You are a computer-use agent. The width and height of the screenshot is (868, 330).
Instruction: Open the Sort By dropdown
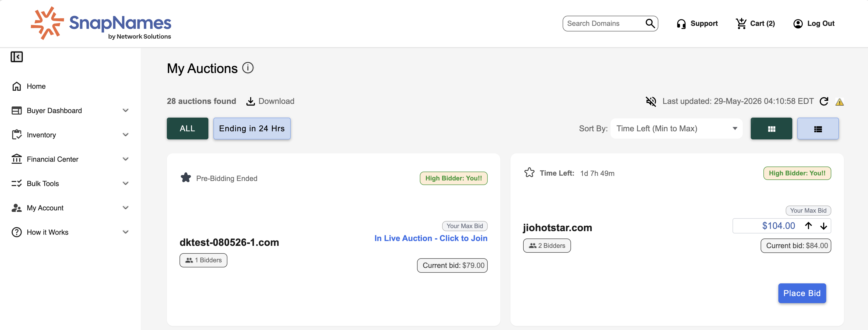(676, 129)
